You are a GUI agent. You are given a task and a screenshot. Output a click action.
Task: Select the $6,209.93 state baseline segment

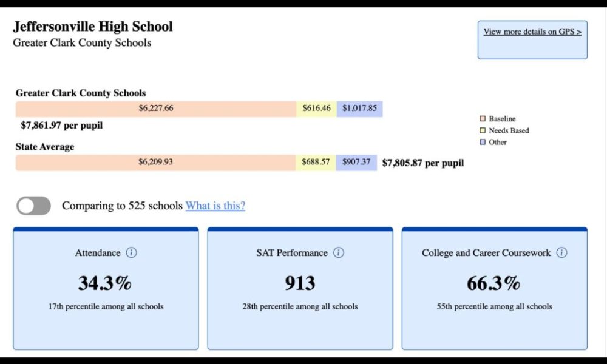point(155,163)
